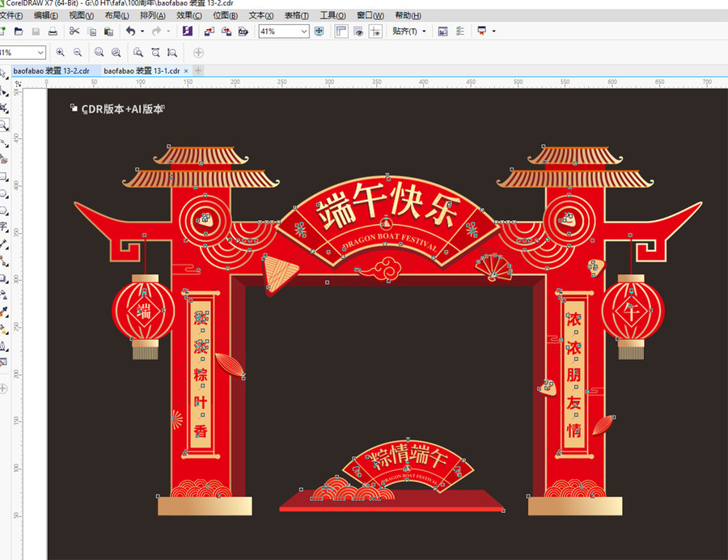728x560 pixels.
Task: Open the purple search content icon
Action: (x=188, y=31)
